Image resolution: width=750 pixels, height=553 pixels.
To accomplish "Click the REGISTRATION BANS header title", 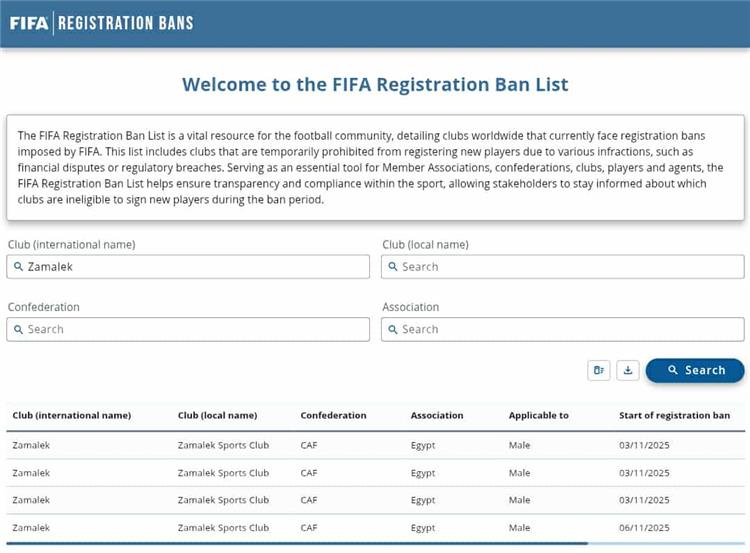I will 126,22.
